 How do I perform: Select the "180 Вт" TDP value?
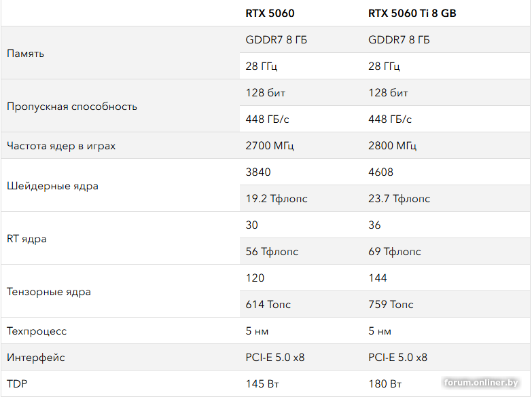tap(385, 384)
